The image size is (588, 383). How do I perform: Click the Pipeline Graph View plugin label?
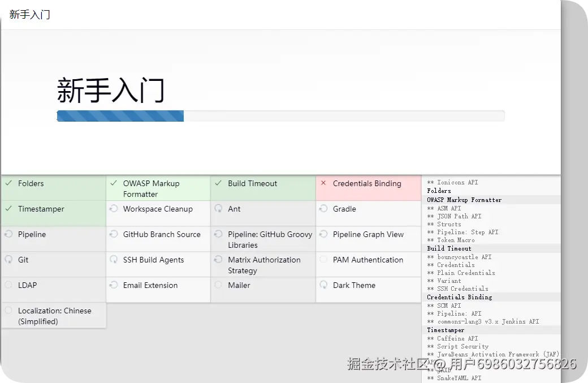point(368,234)
